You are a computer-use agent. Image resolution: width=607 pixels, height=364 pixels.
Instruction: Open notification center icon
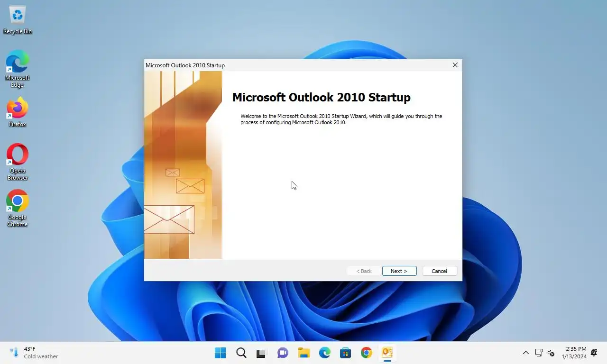tap(594, 353)
